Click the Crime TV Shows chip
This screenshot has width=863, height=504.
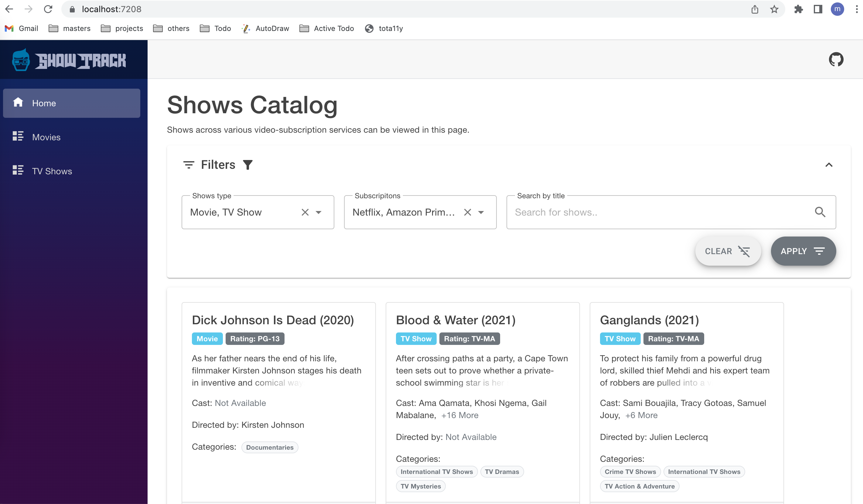tap(630, 472)
